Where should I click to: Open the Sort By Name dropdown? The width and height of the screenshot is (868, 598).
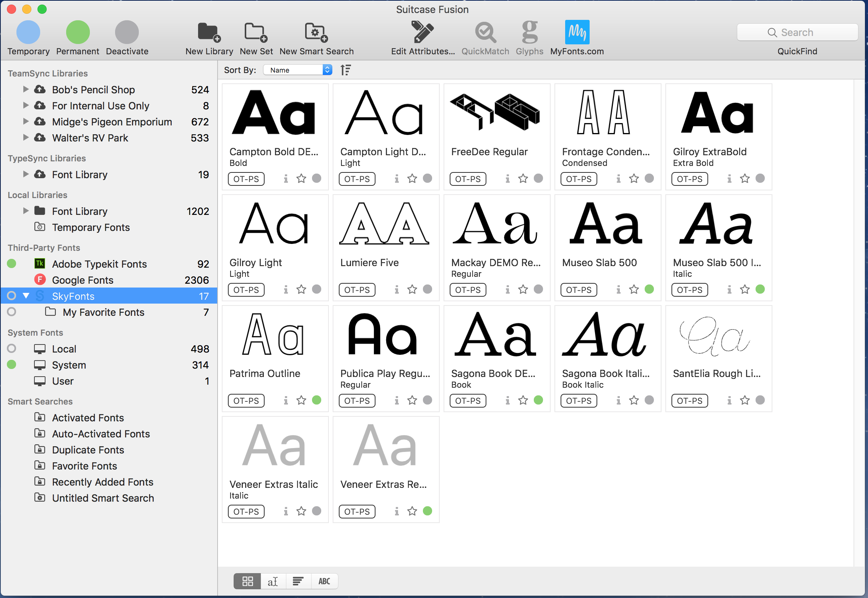(x=297, y=70)
